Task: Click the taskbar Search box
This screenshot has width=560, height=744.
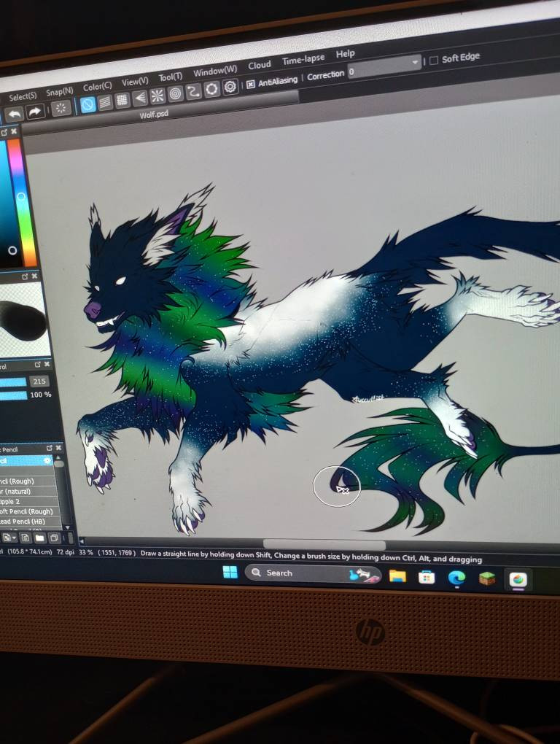Action: [x=313, y=573]
